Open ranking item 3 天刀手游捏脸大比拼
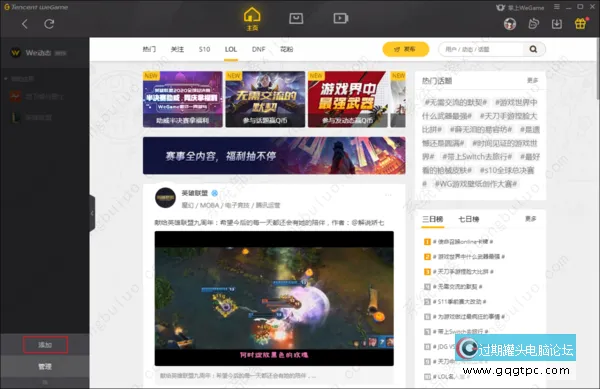Image resolution: width=600 pixels, height=389 pixels. (459, 272)
